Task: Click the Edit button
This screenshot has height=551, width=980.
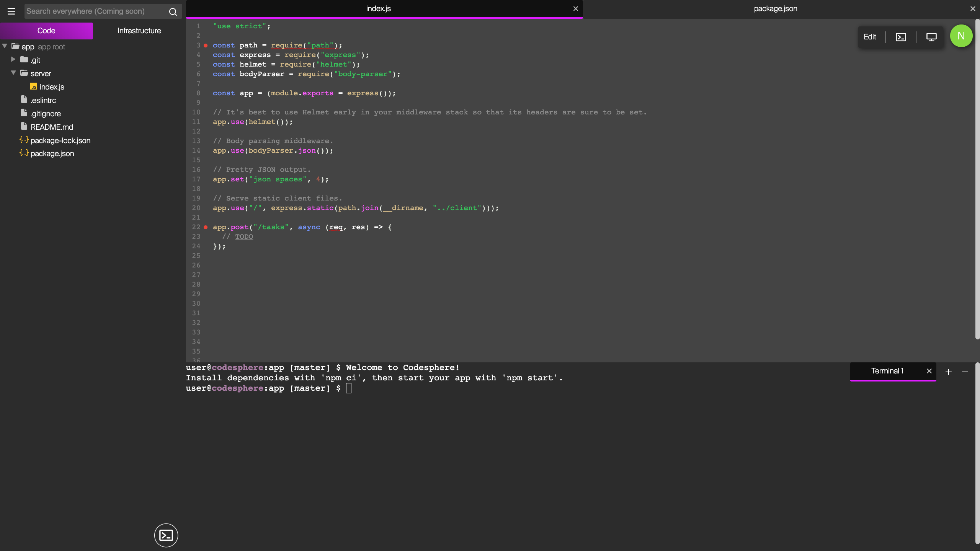Action: pyautogui.click(x=870, y=37)
